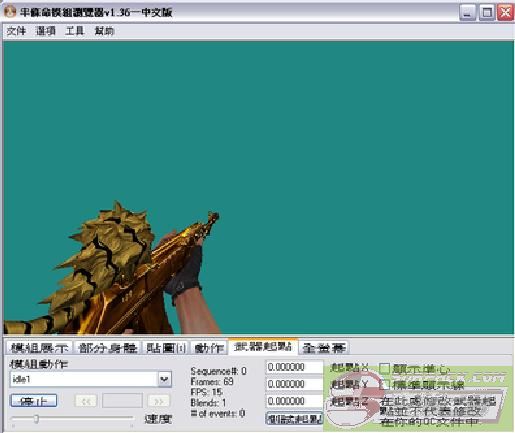Switch to the 模組展示 tab
The image size is (515, 433).
40,348
